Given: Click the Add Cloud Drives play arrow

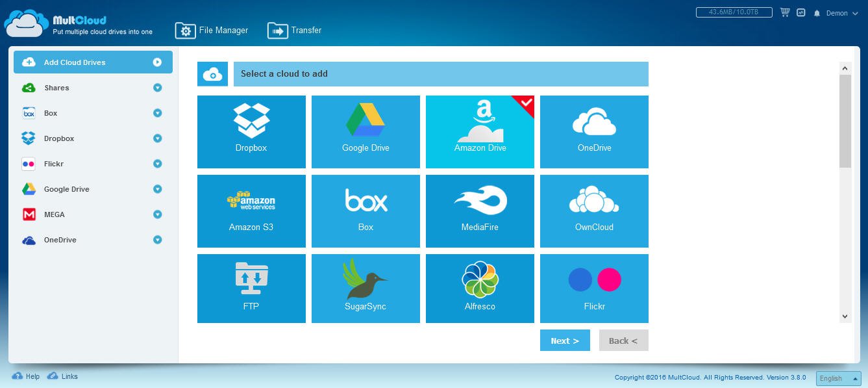Looking at the screenshot, I should (x=157, y=62).
